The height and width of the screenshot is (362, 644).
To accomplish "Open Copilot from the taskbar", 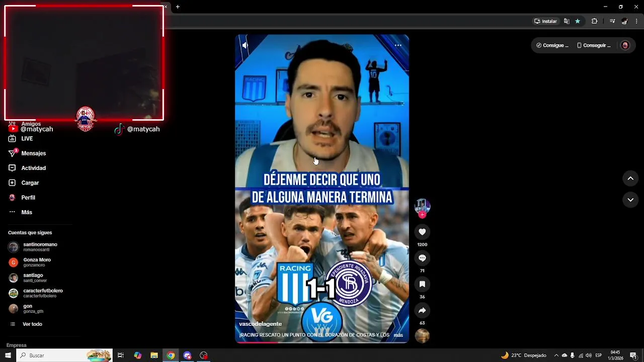I will (x=138, y=355).
